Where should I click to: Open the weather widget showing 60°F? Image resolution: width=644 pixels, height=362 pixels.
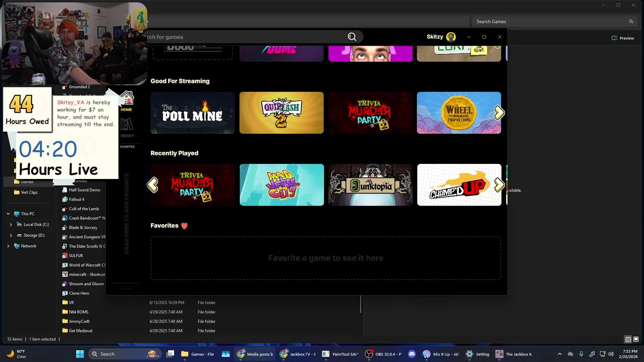16,354
